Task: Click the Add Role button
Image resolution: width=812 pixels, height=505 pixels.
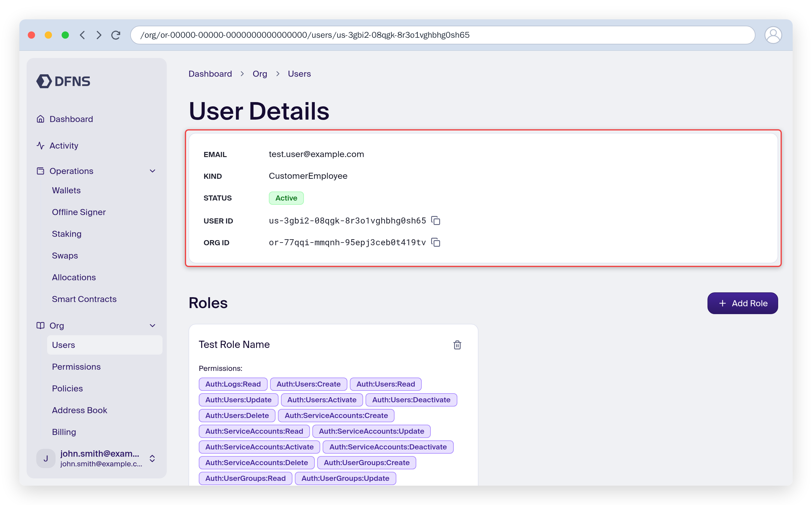Action: (742, 303)
